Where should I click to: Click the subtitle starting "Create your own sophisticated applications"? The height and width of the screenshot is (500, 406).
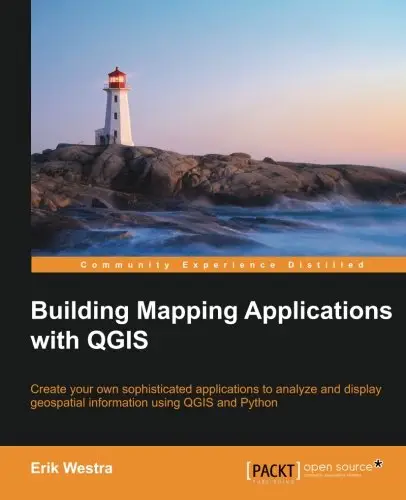[206, 396]
